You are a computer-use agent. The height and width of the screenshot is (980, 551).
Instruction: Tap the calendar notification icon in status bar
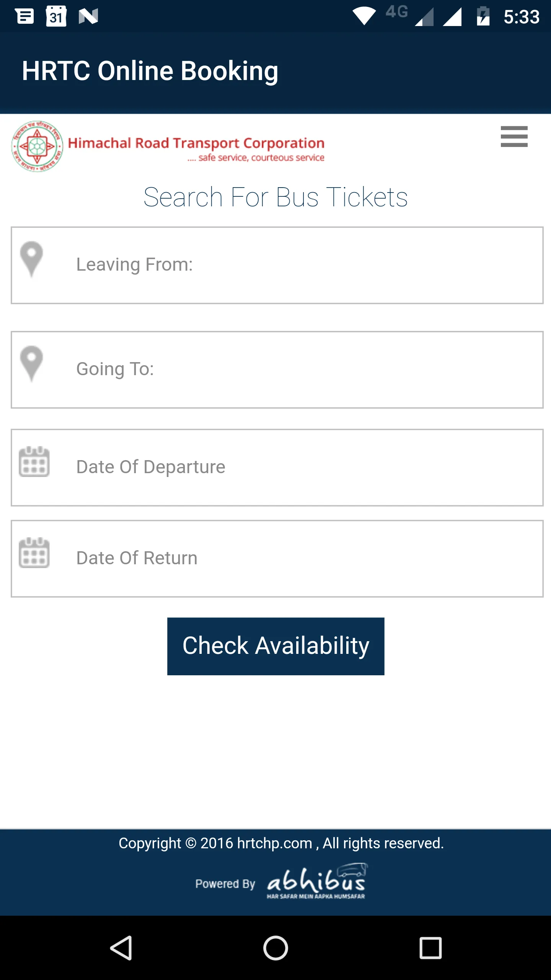point(56,16)
